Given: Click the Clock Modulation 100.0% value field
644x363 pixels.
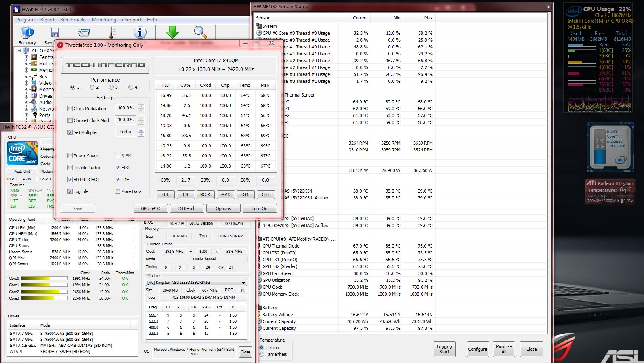Looking at the screenshot, I should point(126,108).
